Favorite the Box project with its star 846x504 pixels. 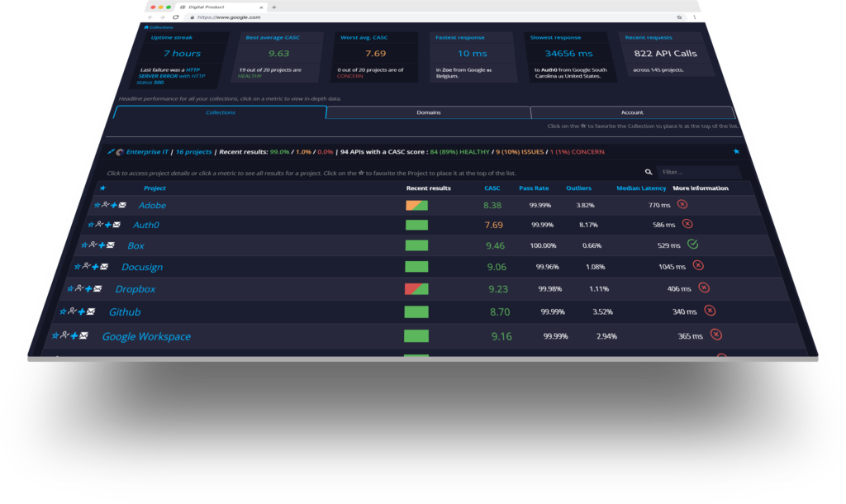click(84, 245)
